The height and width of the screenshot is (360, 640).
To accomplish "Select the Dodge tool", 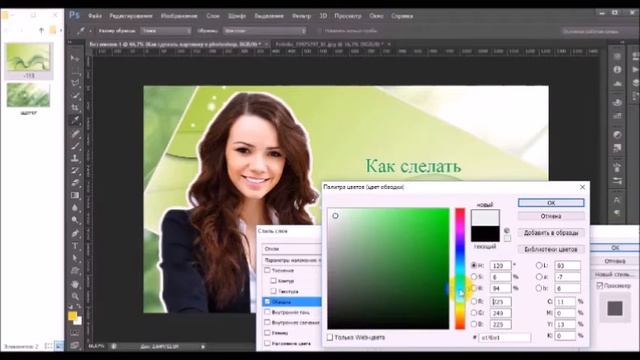I will (x=75, y=220).
